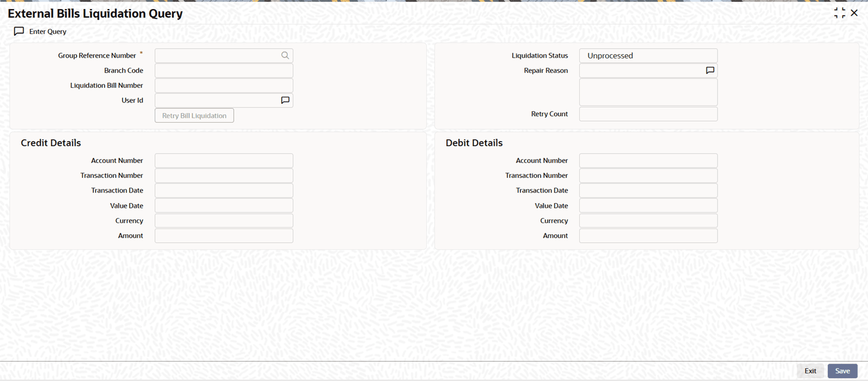
Task: Focus Debit Details Account Number field
Action: click(648, 161)
